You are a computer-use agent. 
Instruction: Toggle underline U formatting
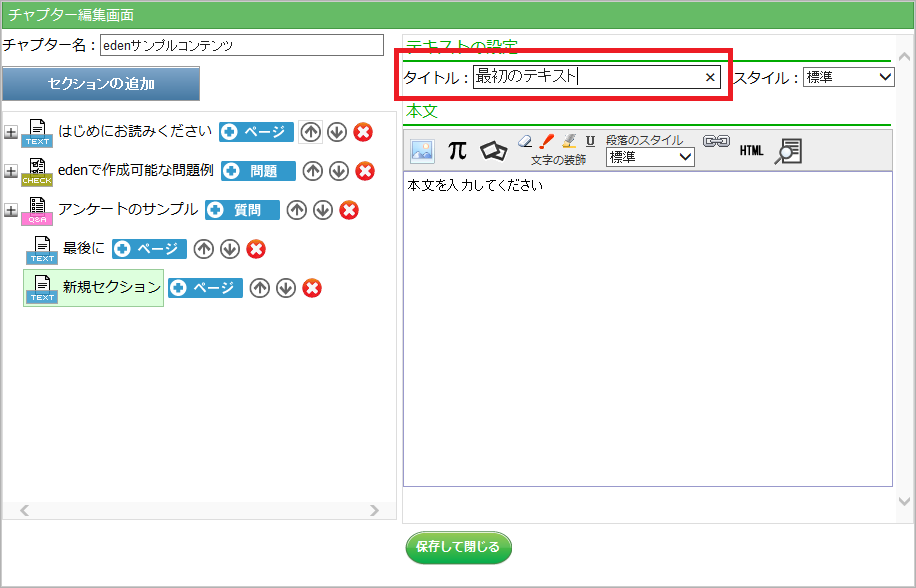point(591,141)
